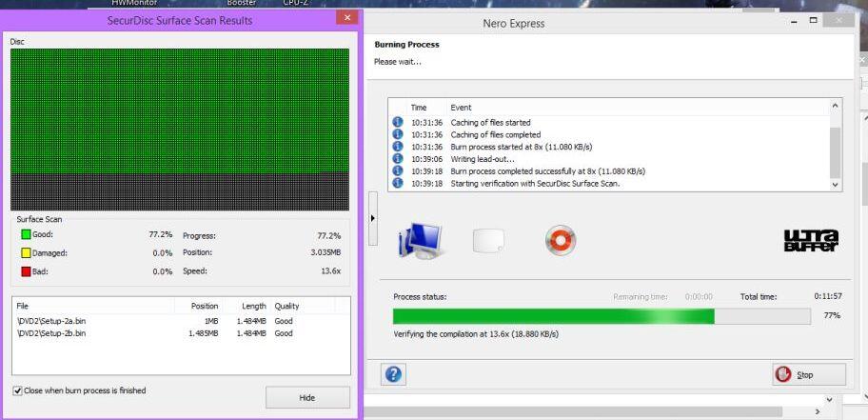Click 'Verifying the compilation at 13.6x' status text
This screenshot has height=420, width=868.
tap(476, 334)
